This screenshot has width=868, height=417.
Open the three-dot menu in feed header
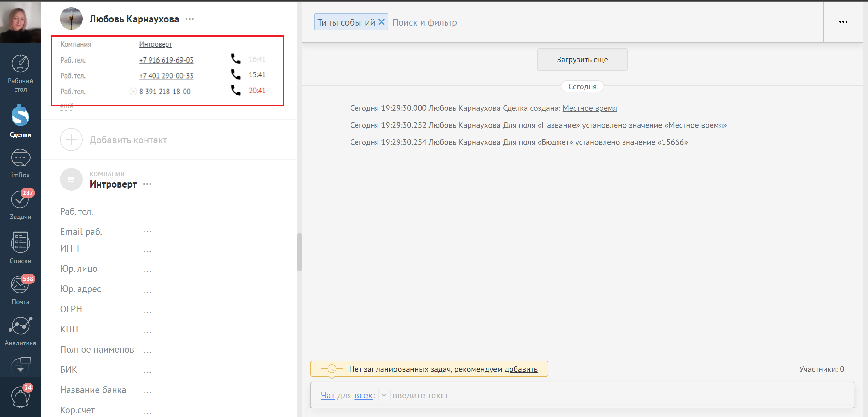point(843,22)
